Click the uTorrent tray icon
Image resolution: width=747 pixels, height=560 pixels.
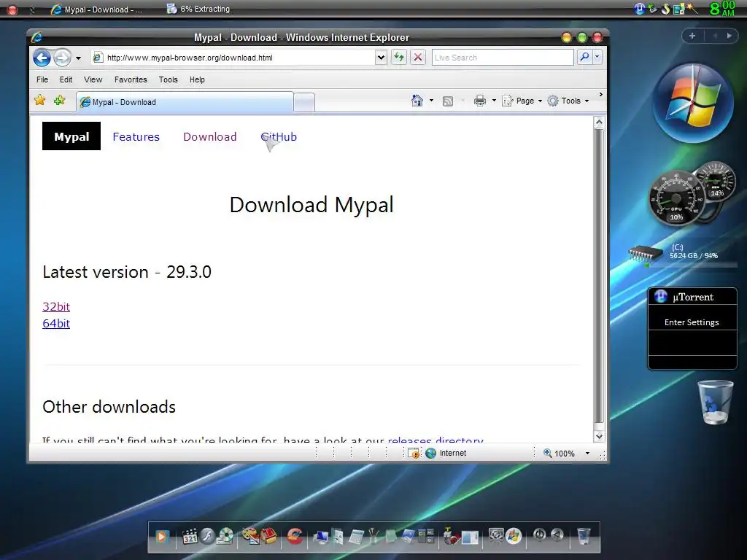[639, 9]
